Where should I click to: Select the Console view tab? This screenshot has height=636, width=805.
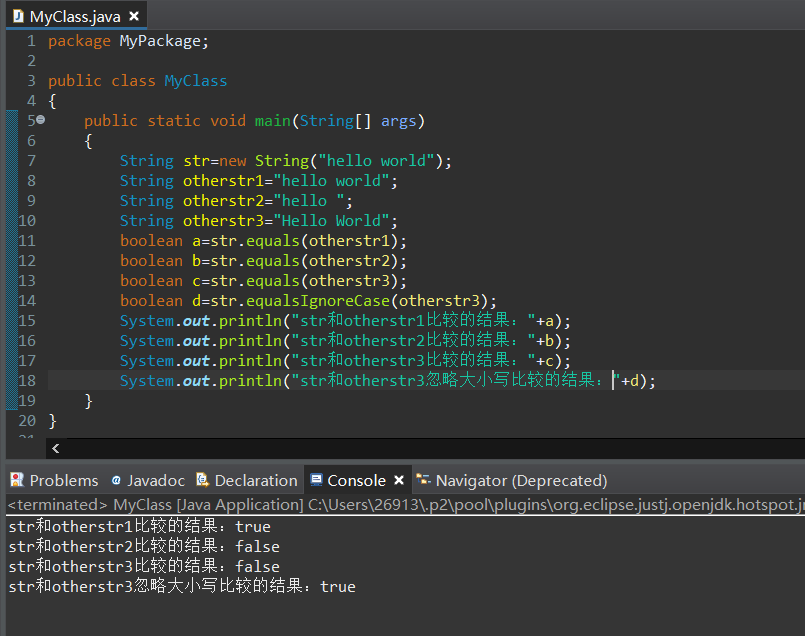coord(357,480)
